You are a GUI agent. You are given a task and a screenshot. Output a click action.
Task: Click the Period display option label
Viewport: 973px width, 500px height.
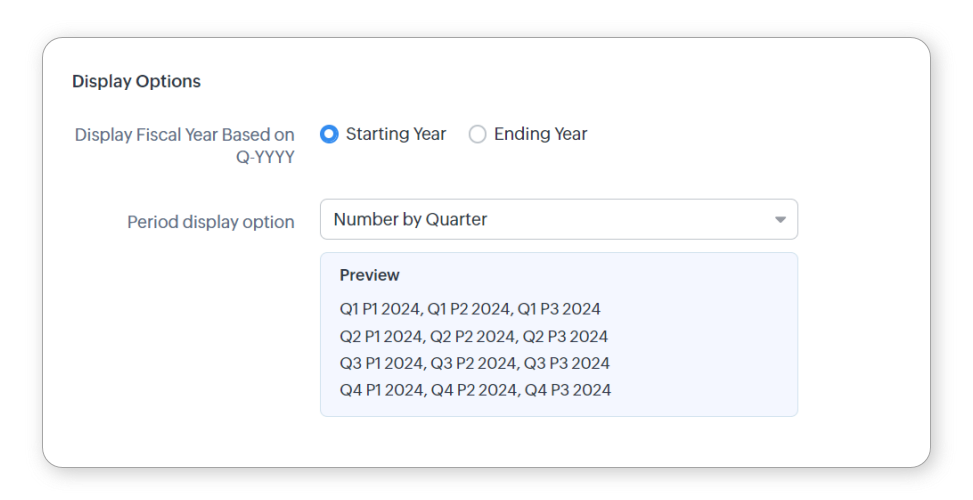211,222
